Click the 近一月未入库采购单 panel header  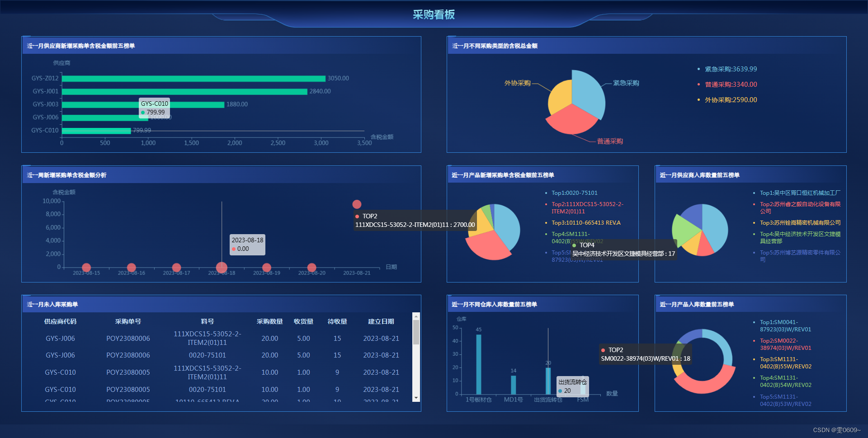click(52, 304)
